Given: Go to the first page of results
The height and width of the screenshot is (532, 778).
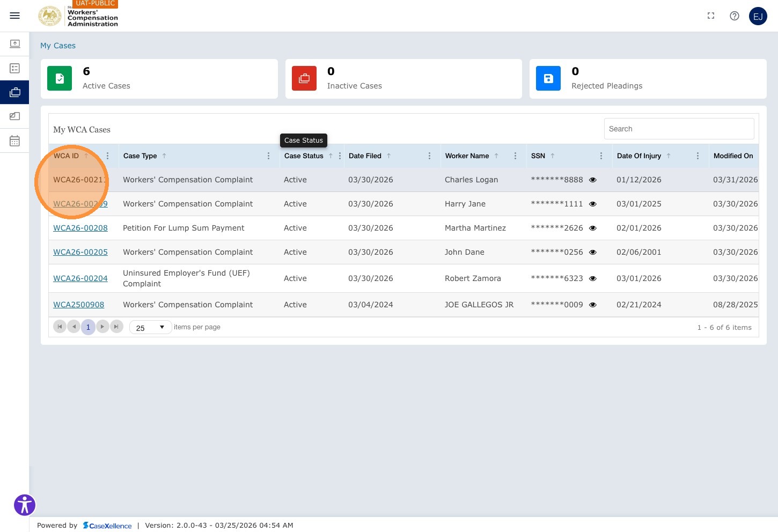Looking at the screenshot, I should (x=60, y=327).
